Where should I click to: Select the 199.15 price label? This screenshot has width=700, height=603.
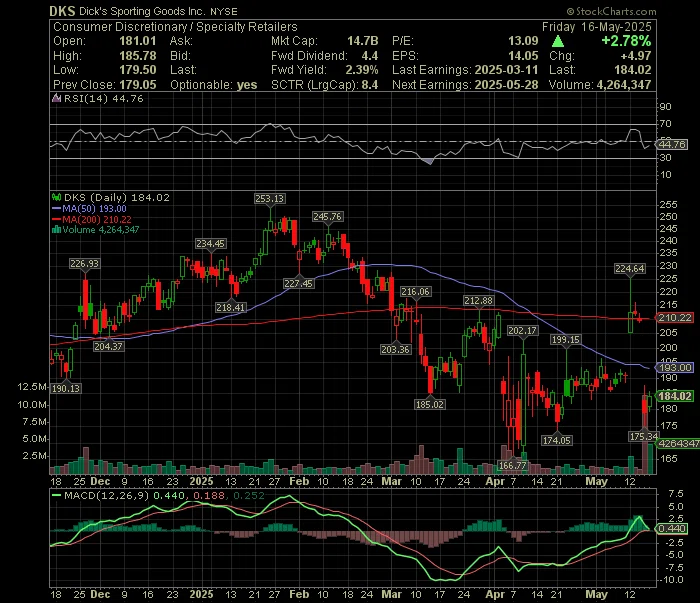coord(565,339)
